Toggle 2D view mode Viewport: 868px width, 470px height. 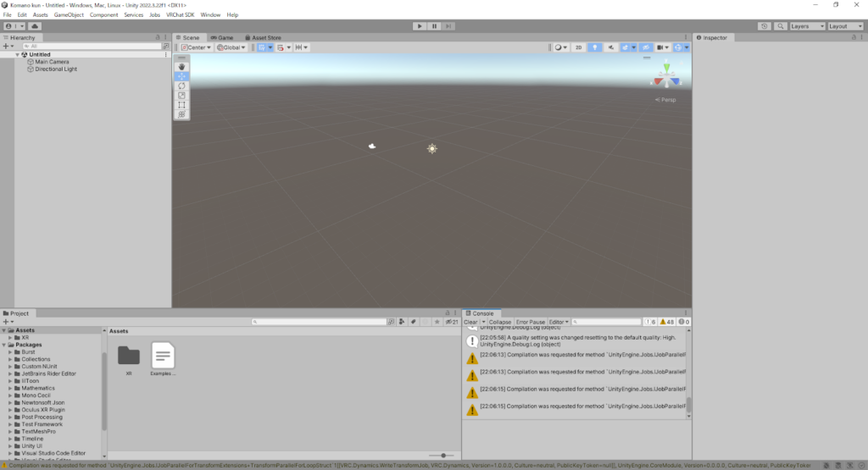click(x=578, y=47)
